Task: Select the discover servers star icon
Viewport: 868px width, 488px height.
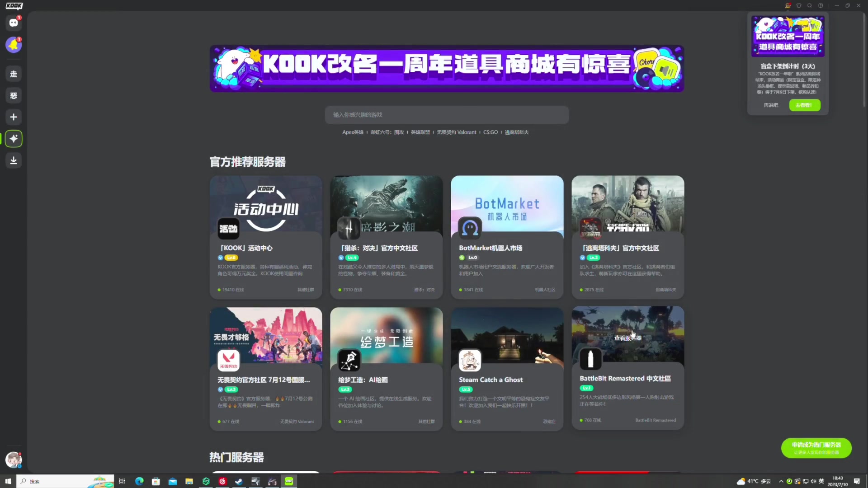Action: pos(14,139)
